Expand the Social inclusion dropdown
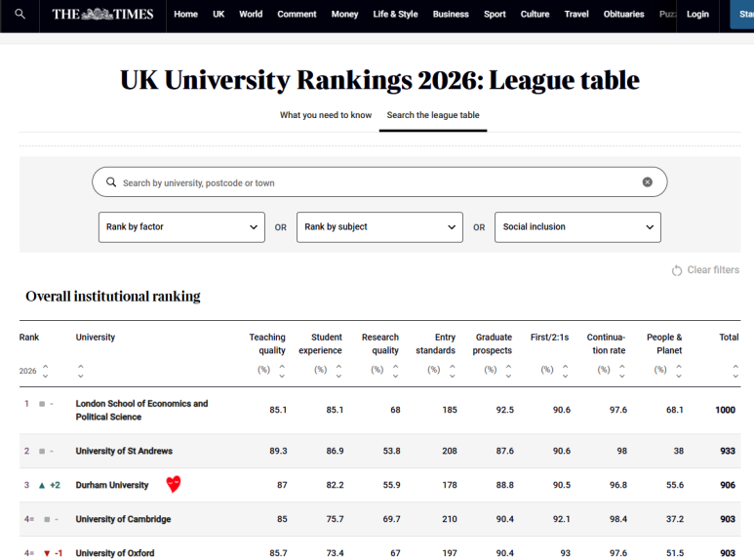This screenshot has width=754, height=560. pos(577,227)
